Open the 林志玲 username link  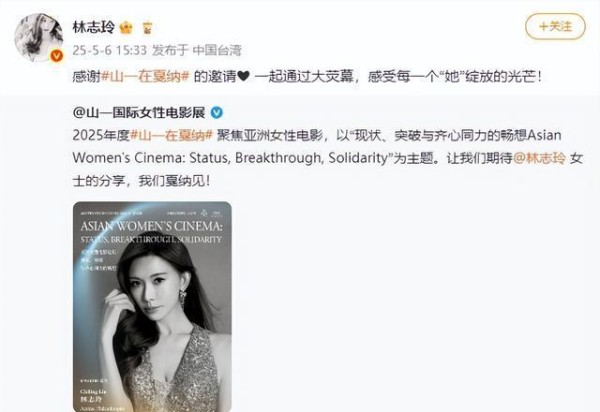click(94, 28)
